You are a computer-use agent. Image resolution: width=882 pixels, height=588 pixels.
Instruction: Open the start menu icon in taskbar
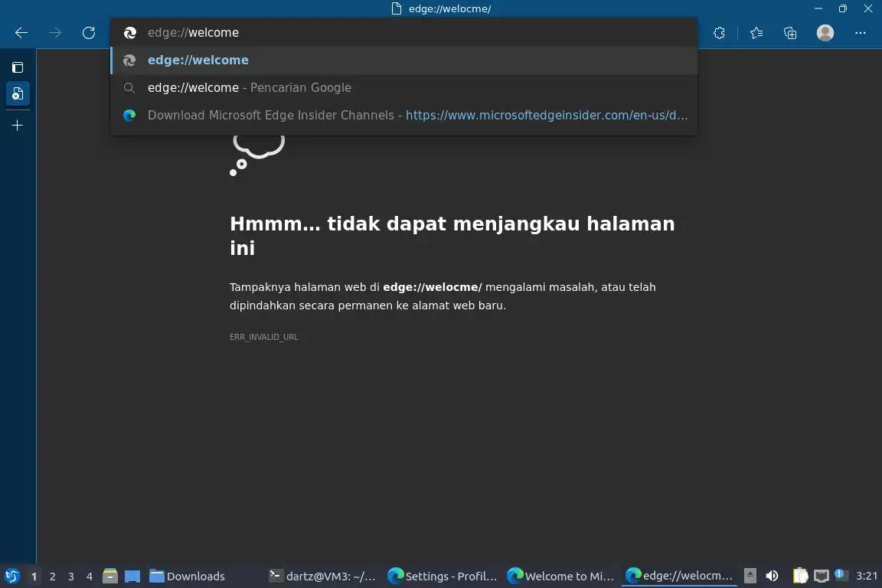(12, 577)
